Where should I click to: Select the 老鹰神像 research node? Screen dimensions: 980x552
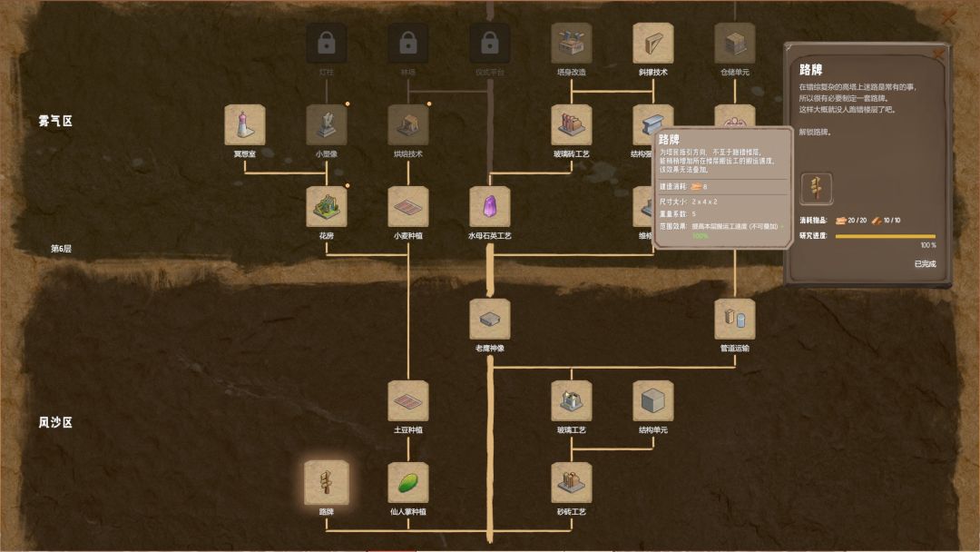[x=489, y=320]
